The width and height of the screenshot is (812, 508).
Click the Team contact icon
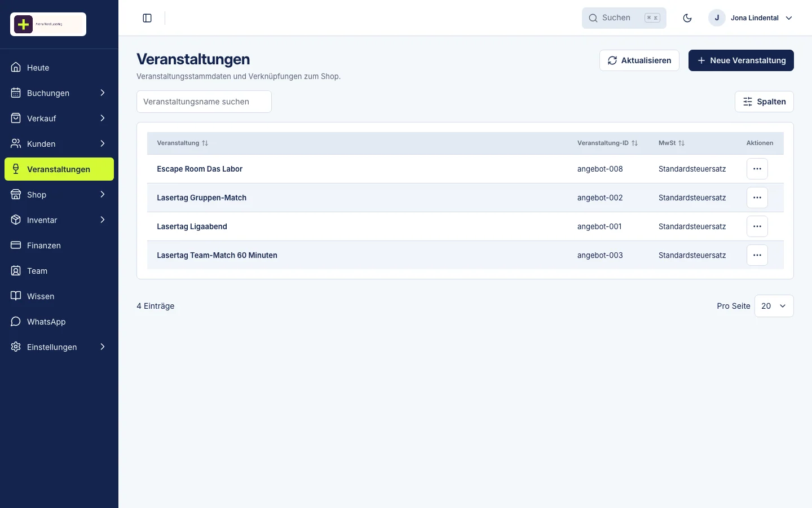[x=16, y=271]
